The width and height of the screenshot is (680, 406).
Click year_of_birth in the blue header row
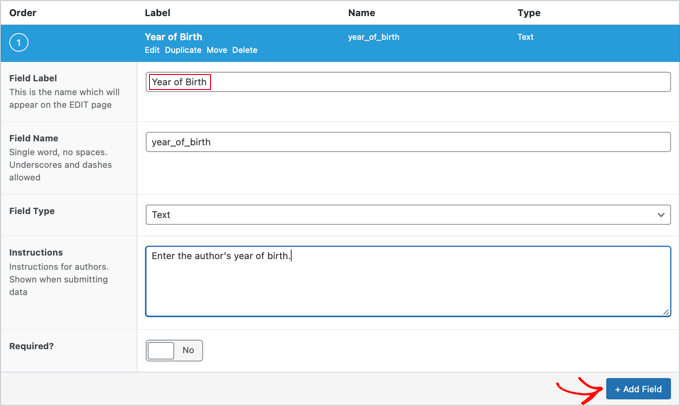(x=373, y=37)
